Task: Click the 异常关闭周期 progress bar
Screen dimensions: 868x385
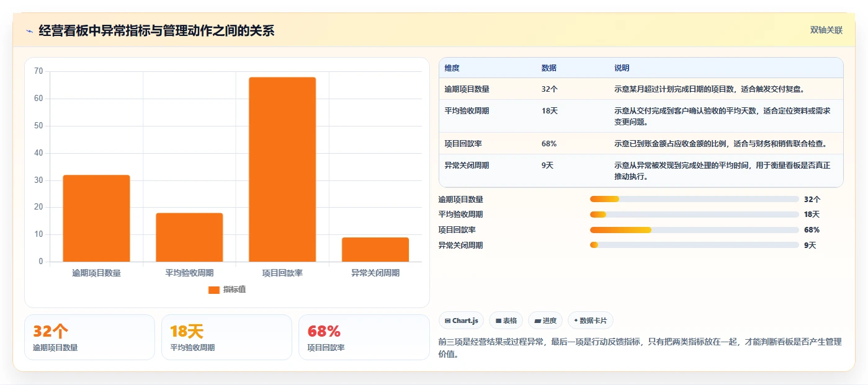Action: [694, 245]
